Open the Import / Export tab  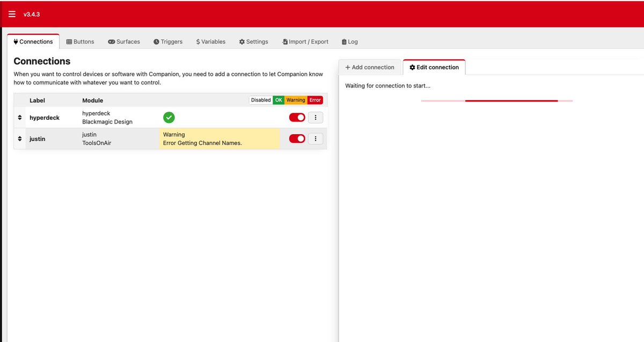pyautogui.click(x=305, y=41)
